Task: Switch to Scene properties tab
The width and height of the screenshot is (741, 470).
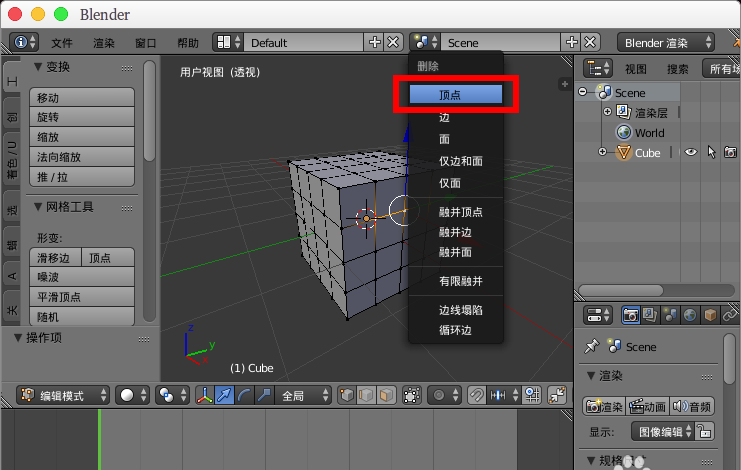Action: coord(670,315)
